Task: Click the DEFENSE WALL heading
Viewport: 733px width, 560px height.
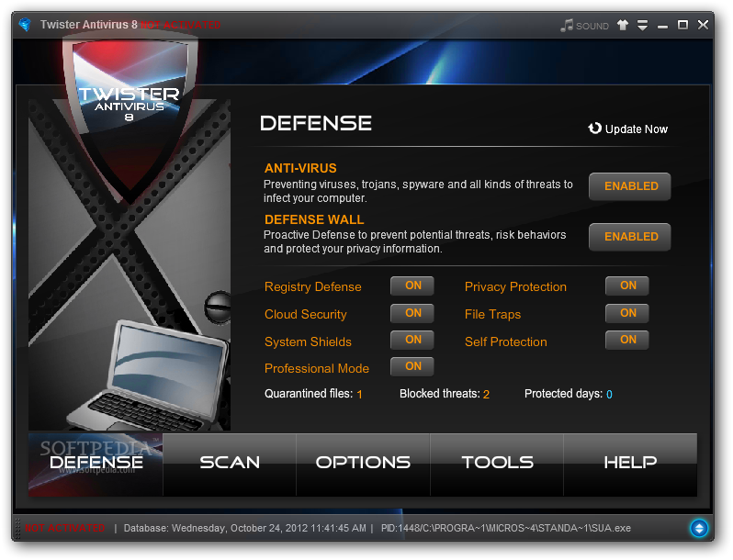Action: tap(314, 219)
